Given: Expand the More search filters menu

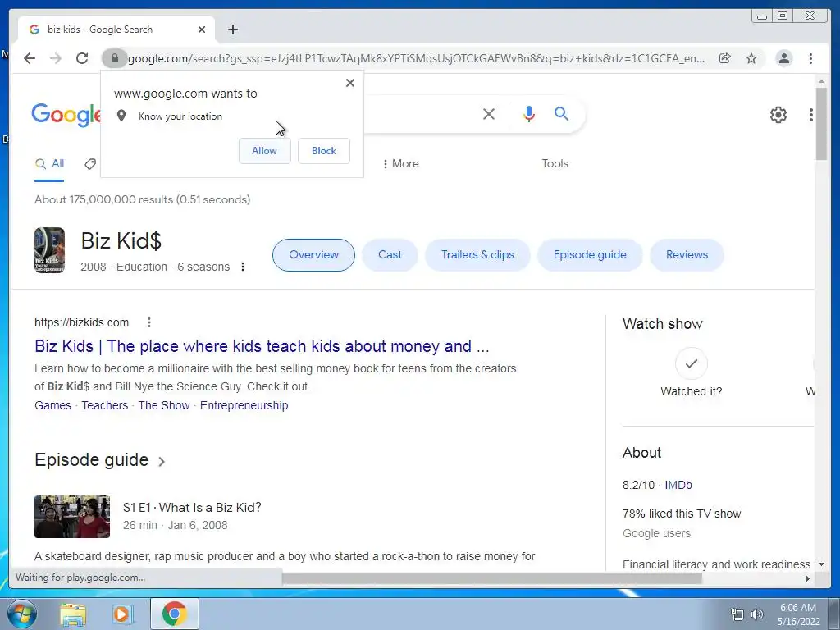Looking at the screenshot, I should [x=400, y=163].
